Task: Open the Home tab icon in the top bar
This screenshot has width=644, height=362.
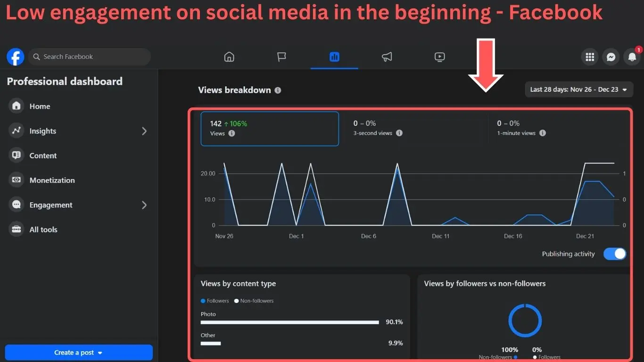Action: click(x=229, y=57)
